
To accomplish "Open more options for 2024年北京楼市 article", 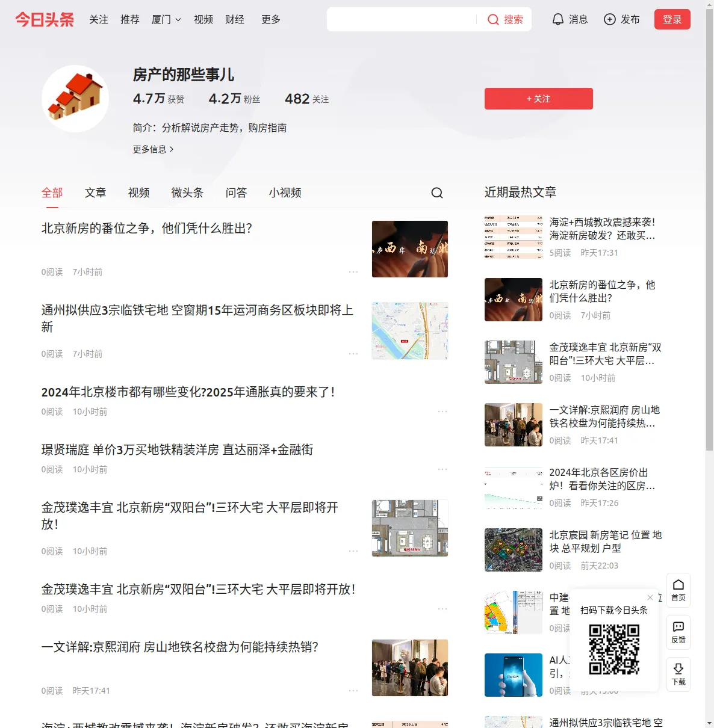I will (442, 412).
